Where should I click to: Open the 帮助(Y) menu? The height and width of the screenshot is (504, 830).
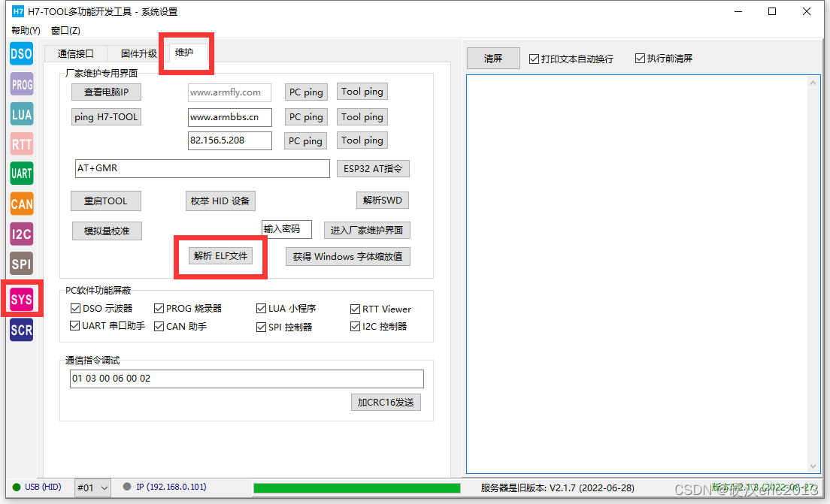point(26,31)
